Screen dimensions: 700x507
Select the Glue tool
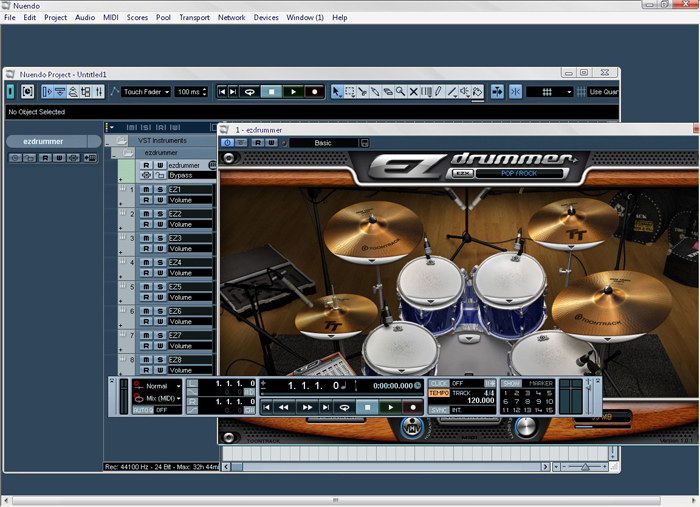point(375,92)
